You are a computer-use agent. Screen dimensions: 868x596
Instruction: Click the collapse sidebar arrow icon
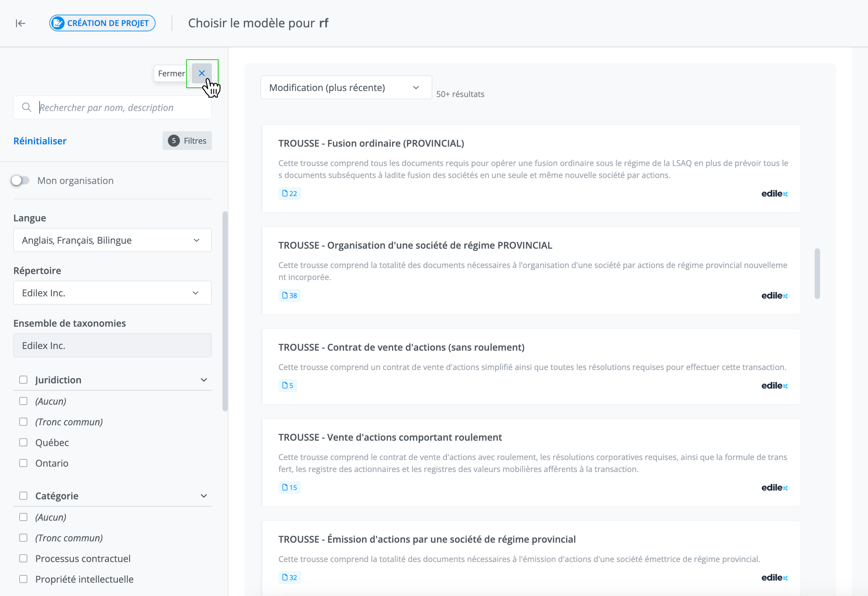coord(20,23)
